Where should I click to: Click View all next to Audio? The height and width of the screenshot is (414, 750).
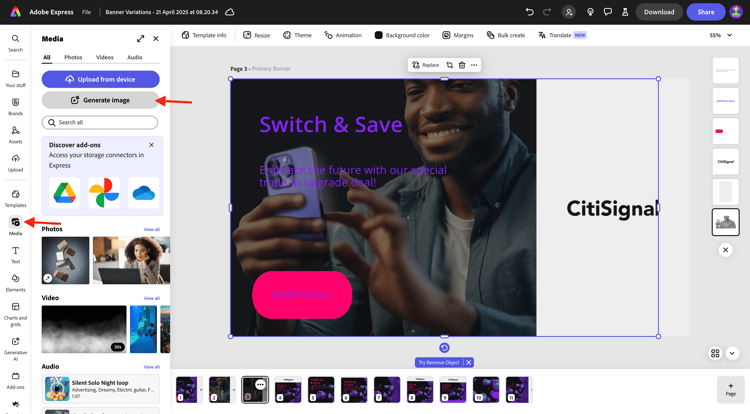click(x=152, y=367)
